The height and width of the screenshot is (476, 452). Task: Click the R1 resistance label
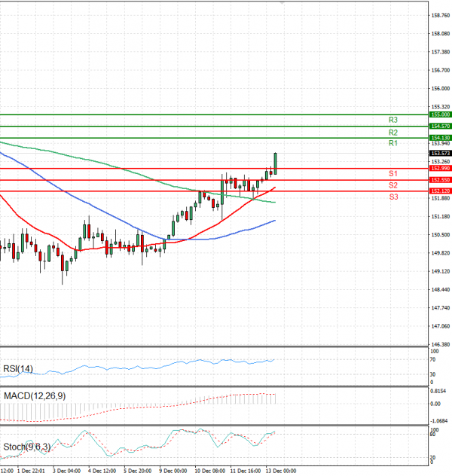(392, 143)
